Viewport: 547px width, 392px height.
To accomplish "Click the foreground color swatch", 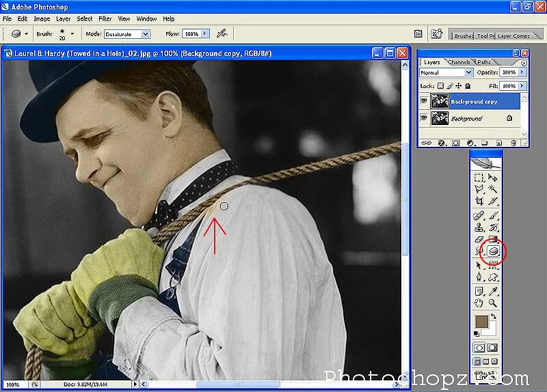I will click(482, 321).
